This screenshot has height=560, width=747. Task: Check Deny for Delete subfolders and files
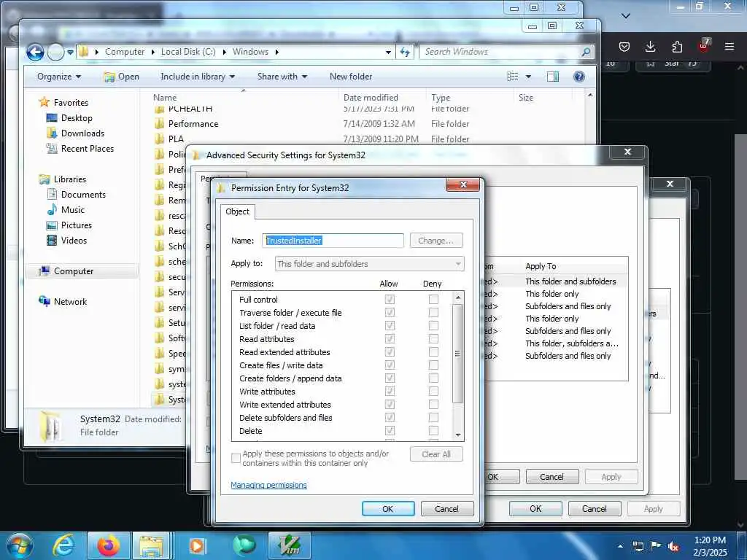(433, 417)
